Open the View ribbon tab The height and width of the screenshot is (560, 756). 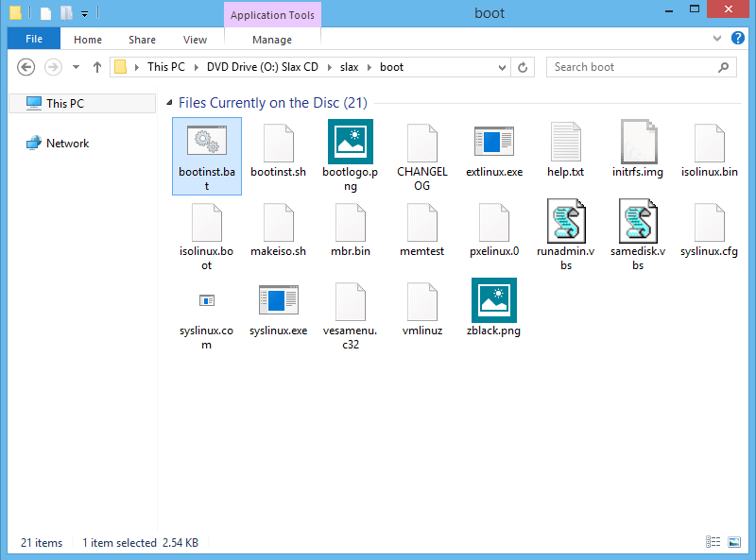pos(195,40)
